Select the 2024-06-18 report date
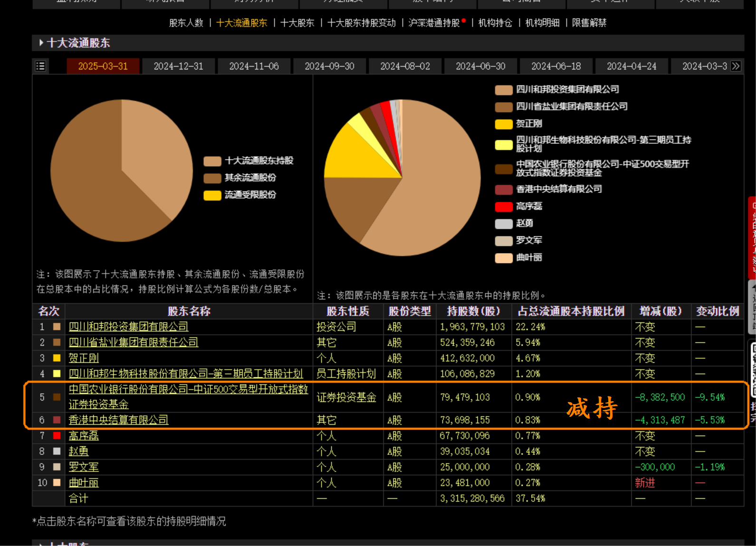Screen dimensions: 756x546 [x=556, y=66]
